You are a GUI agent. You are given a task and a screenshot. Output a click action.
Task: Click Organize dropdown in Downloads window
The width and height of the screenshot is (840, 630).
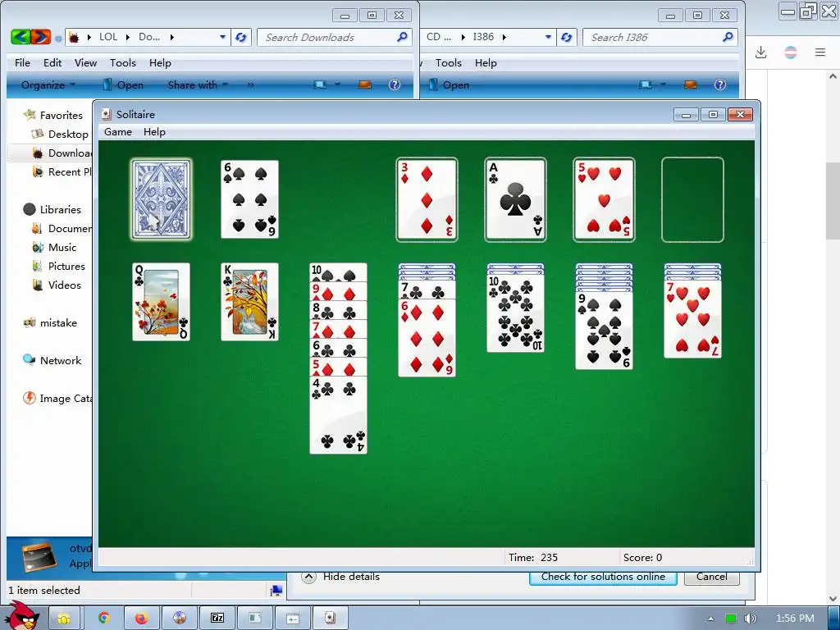48,84
